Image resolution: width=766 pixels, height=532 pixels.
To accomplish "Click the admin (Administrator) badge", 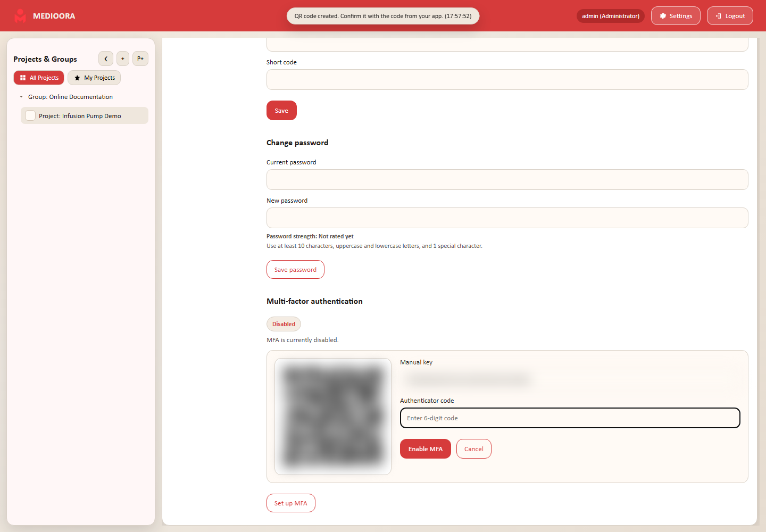I will (x=611, y=16).
